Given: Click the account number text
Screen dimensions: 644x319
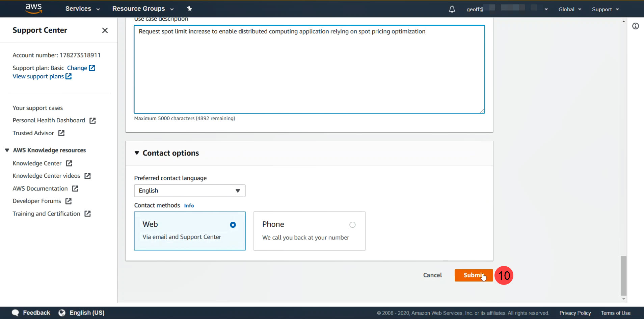Looking at the screenshot, I should 56,55.
